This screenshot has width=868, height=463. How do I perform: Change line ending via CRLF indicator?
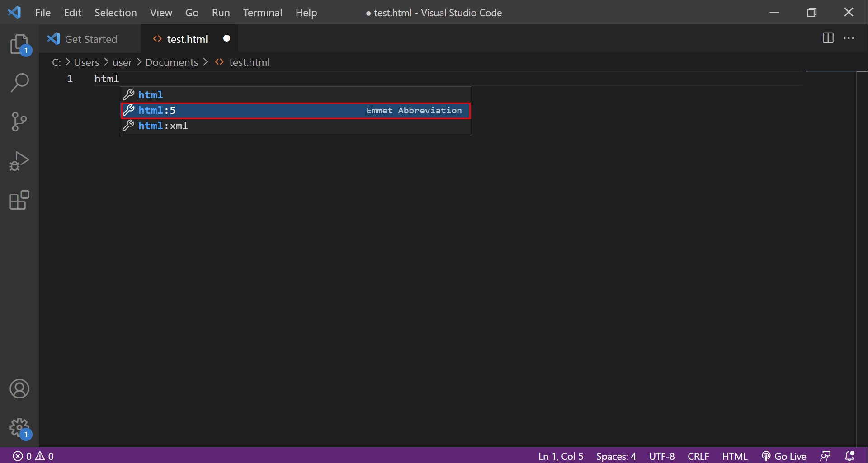coord(698,456)
